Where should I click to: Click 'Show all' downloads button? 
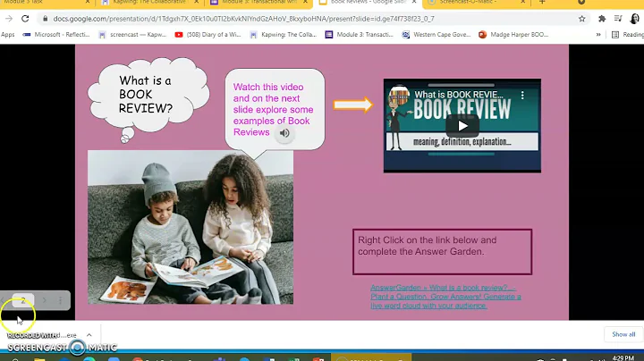pos(623,334)
